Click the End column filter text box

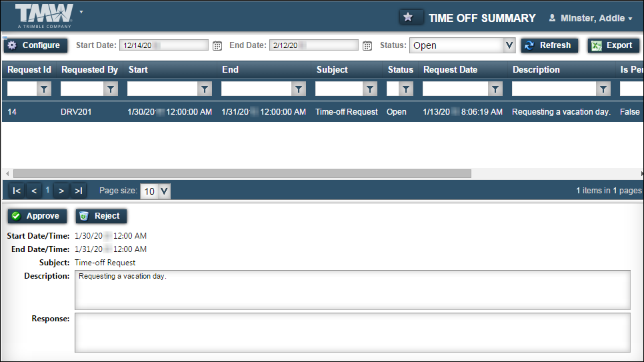(256, 89)
